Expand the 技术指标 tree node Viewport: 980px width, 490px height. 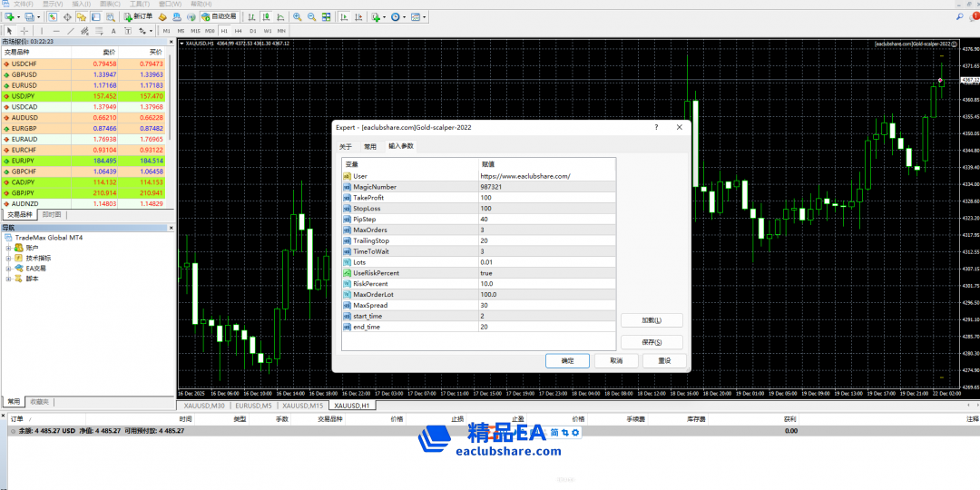pyautogui.click(x=9, y=258)
